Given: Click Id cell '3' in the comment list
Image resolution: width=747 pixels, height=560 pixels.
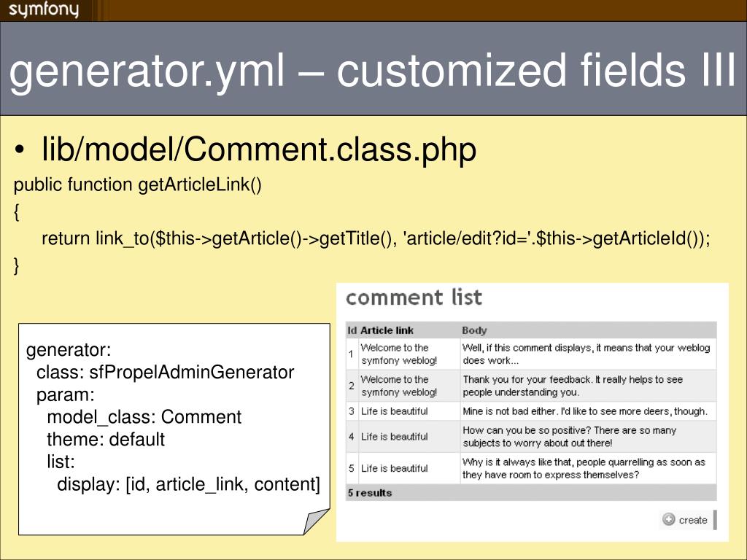Looking at the screenshot, I should click(351, 411).
